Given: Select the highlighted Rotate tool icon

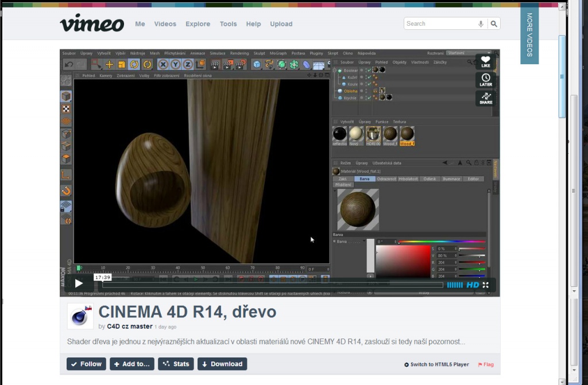Looking at the screenshot, I should pyautogui.click(x=134, y=64).
